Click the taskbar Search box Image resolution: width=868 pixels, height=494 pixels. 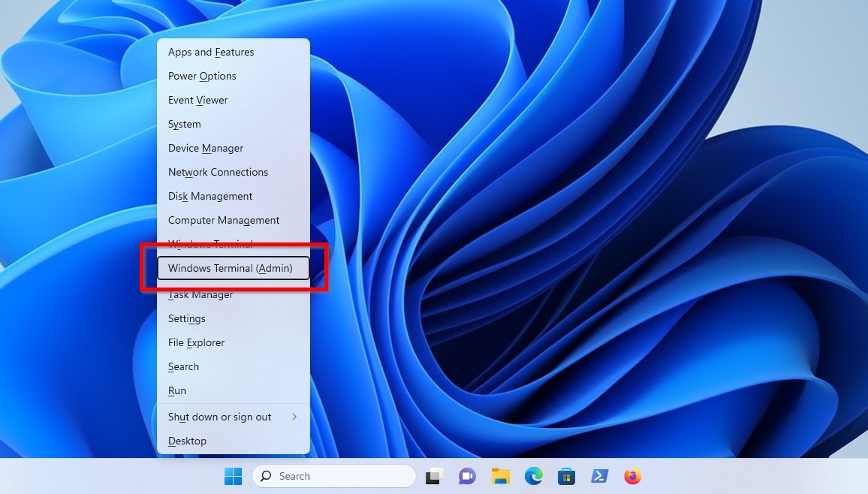(334, 476)
